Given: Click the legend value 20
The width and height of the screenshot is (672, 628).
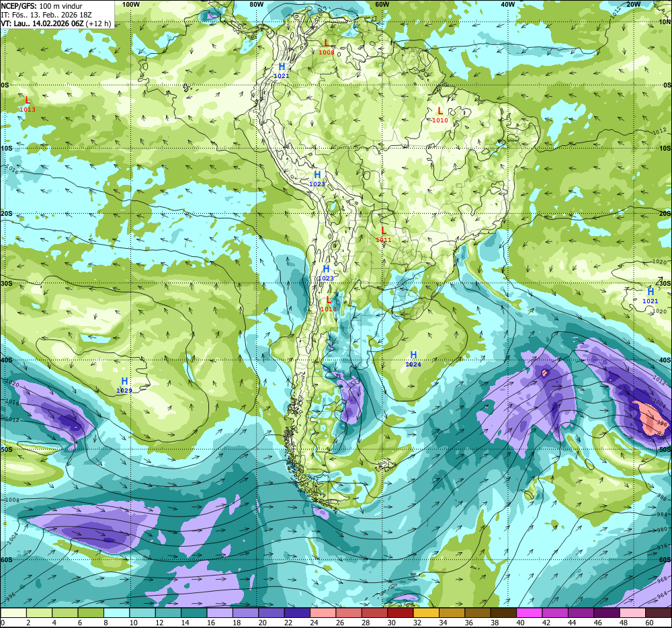Looking at the screenshot, I should pyautogui.click(x=262, y=623).
